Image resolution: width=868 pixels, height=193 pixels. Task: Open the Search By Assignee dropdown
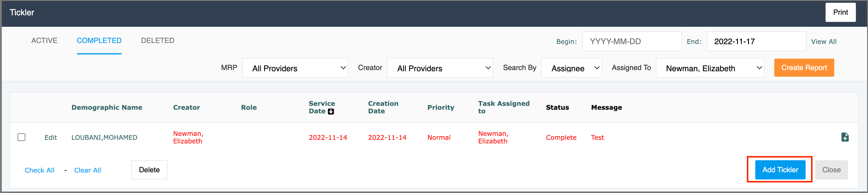571,68
